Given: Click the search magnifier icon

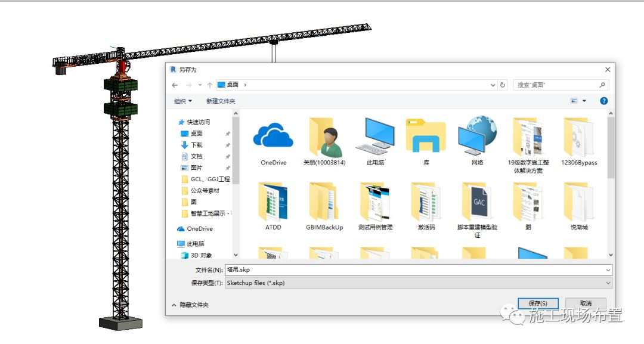Looking at the screenshot, I should pos(602,85).
